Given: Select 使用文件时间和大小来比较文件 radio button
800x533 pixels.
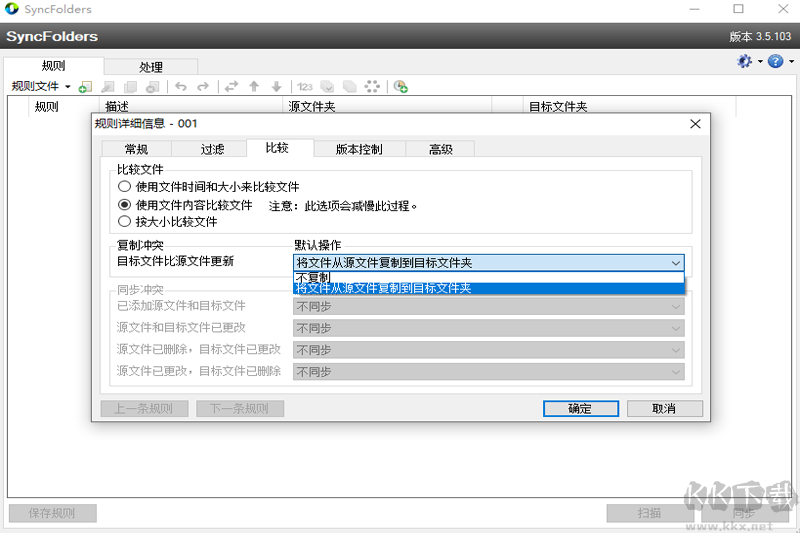Looking at the screenshot, I should 124,187.
